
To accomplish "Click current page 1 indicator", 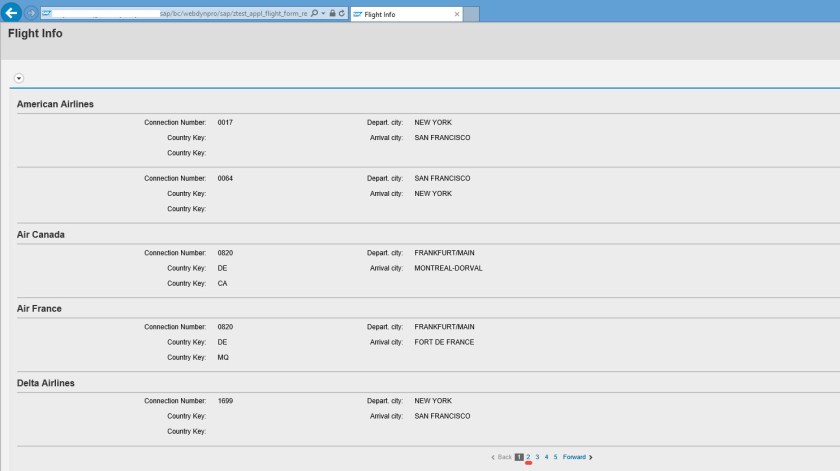I will tap(519, 457).
